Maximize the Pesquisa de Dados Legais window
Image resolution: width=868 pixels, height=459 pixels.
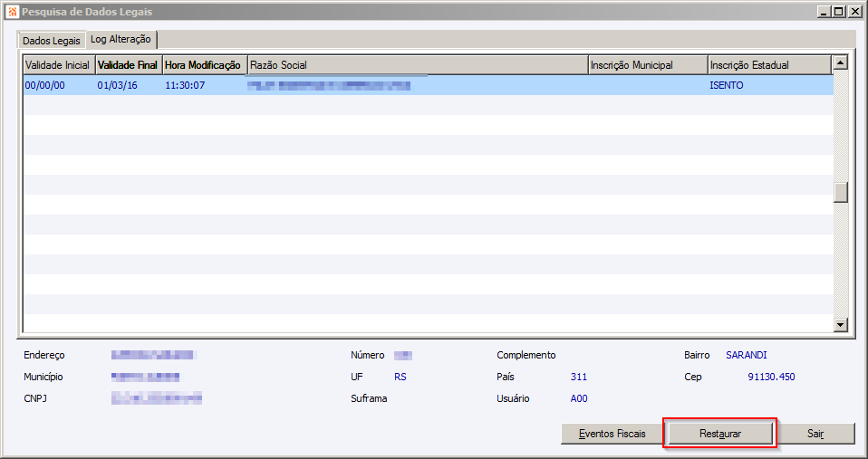[x=839, y=11]
